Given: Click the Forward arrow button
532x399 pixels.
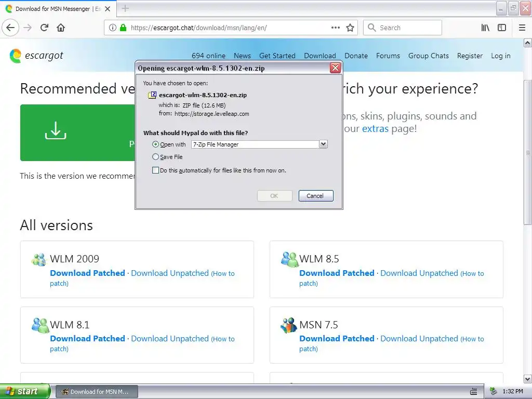Looking at the screenshot, I should 28,28.
